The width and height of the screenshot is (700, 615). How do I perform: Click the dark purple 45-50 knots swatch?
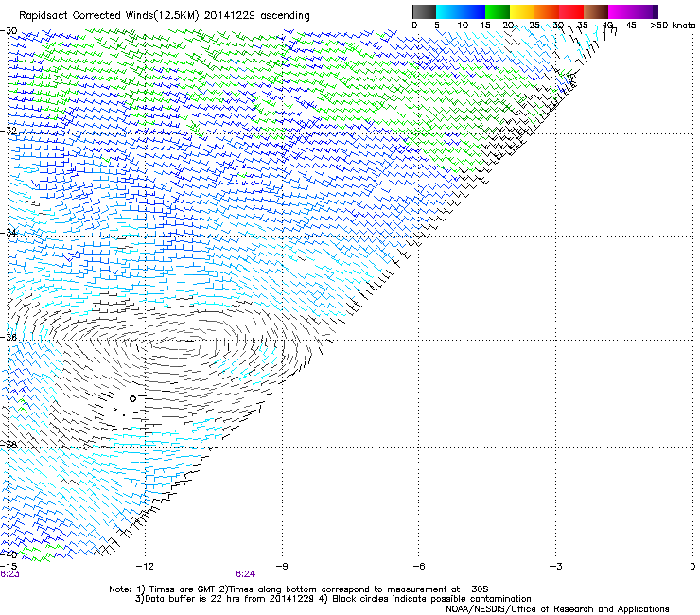(x=645, y=11)
